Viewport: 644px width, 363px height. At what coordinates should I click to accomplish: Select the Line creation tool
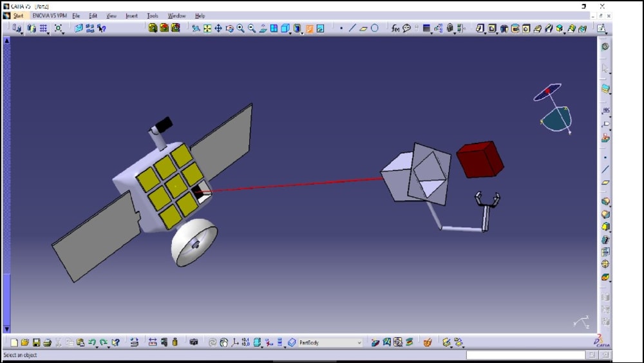point(352,28)
